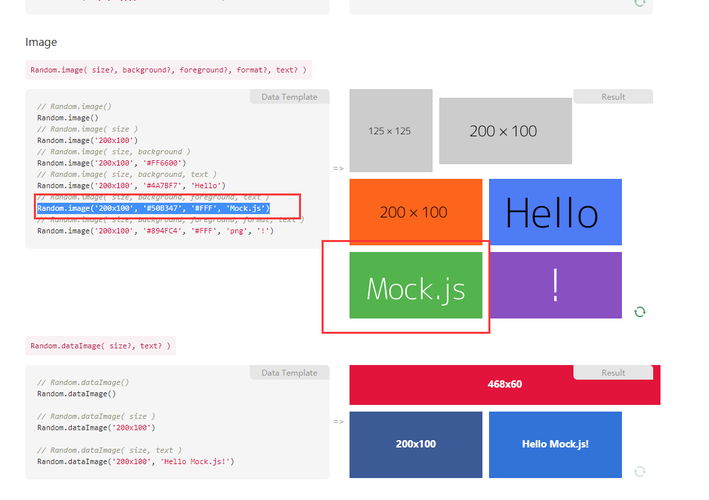The height and width of the screenshot is (500, 709).
Task: Click the Random.image signature code snippet
Action: click(x=169, y=70)
